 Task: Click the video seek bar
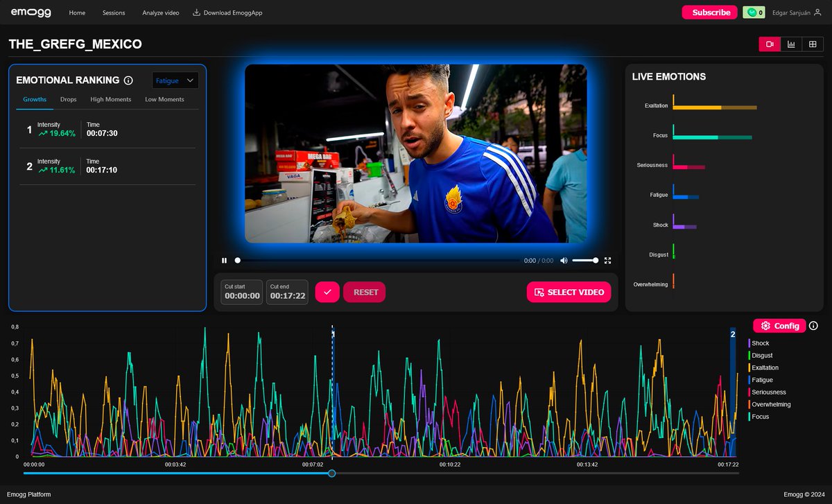[378, 261]
